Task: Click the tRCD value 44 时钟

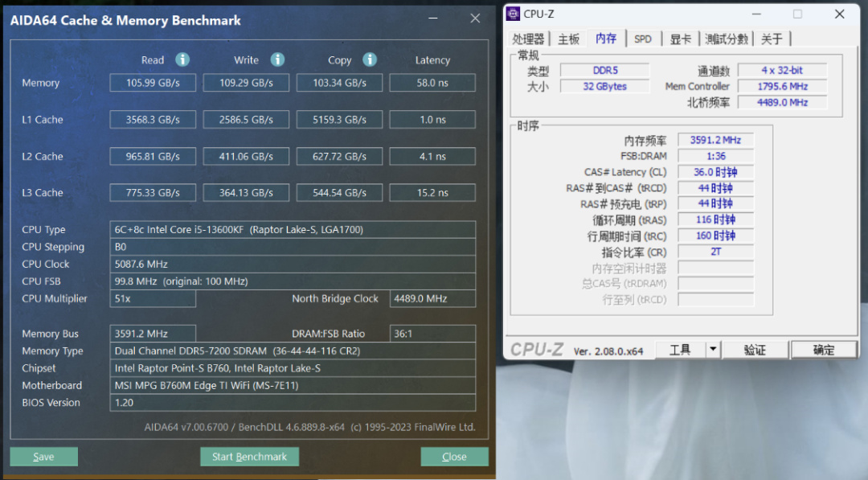Action: [716, 188]
